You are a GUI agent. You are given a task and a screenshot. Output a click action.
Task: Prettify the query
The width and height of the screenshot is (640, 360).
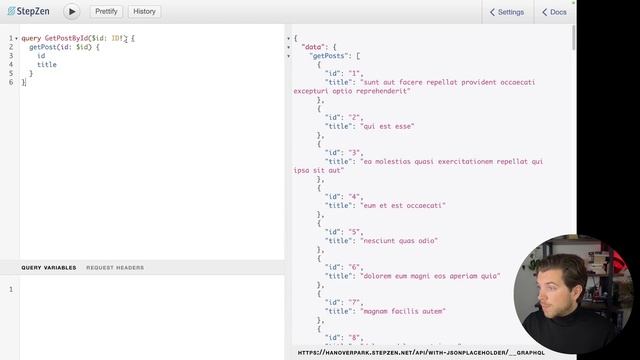pyautogui.click(x=106, y=11)
